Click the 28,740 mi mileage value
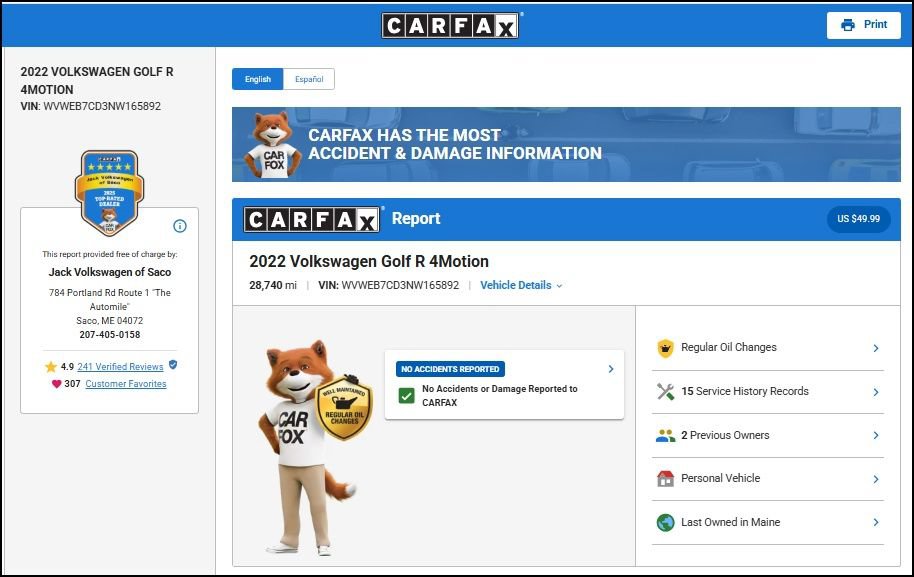914x577 pixels. click(x=273, y=286)
